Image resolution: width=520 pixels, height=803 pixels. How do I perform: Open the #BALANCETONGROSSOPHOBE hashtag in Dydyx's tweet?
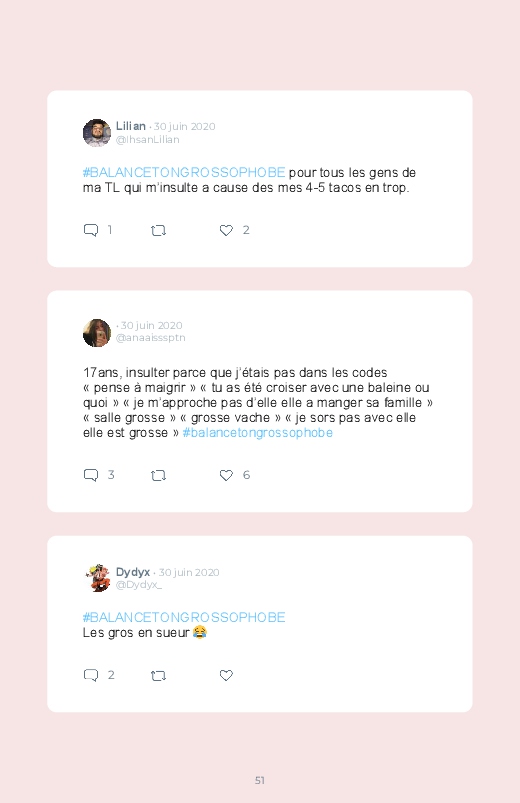[x=184, y=617]
